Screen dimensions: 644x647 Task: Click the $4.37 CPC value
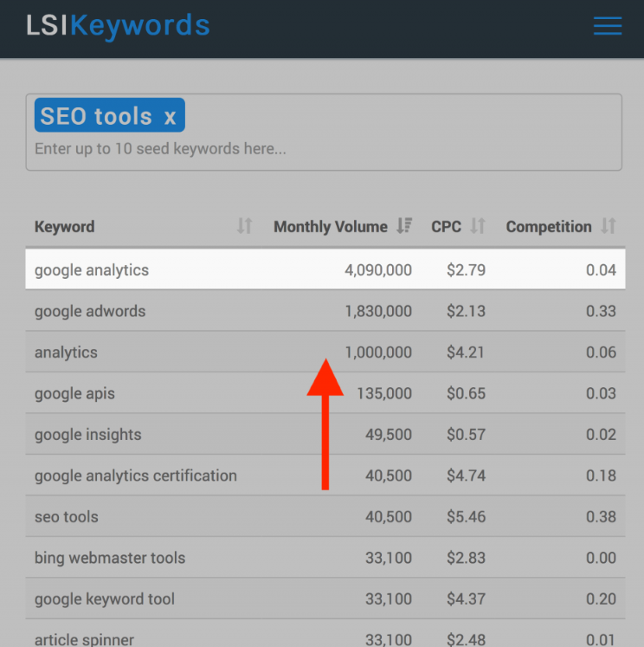466,598
